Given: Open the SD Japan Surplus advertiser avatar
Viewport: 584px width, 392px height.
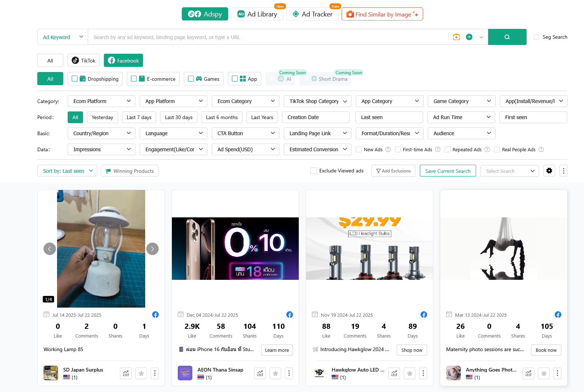Looking at the screenshot, I should 51,373.
